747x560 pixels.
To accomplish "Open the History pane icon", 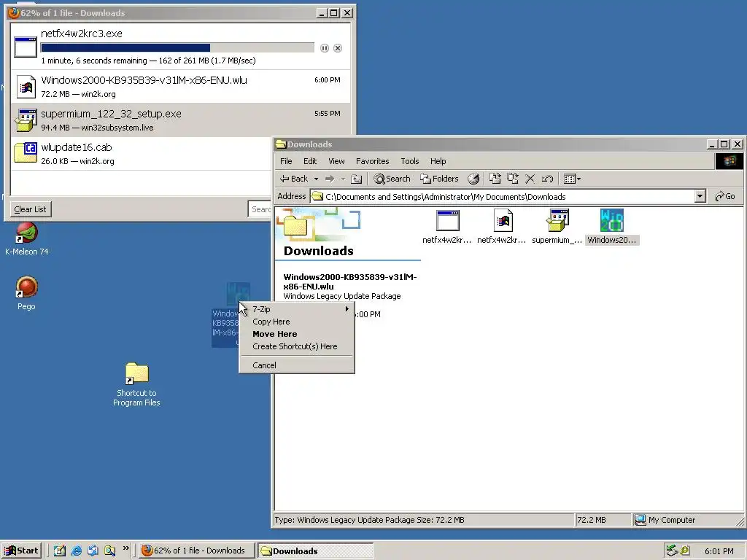I will 473,179.
